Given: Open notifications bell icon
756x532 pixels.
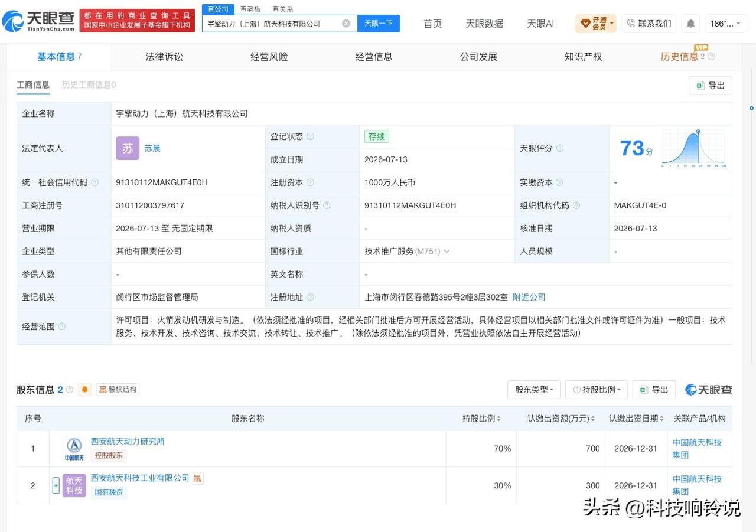Looking at the screenshot, I should pos(690,24).
